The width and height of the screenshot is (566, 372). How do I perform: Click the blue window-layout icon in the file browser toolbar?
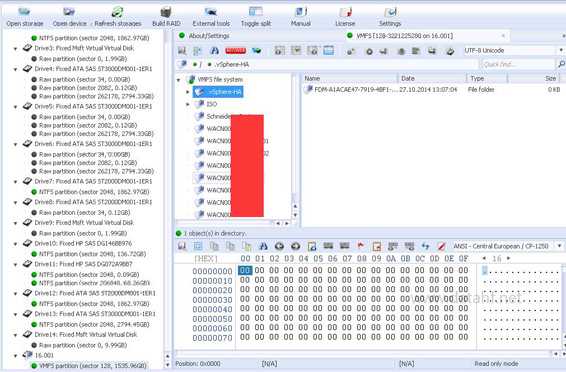tap(328, 51)
